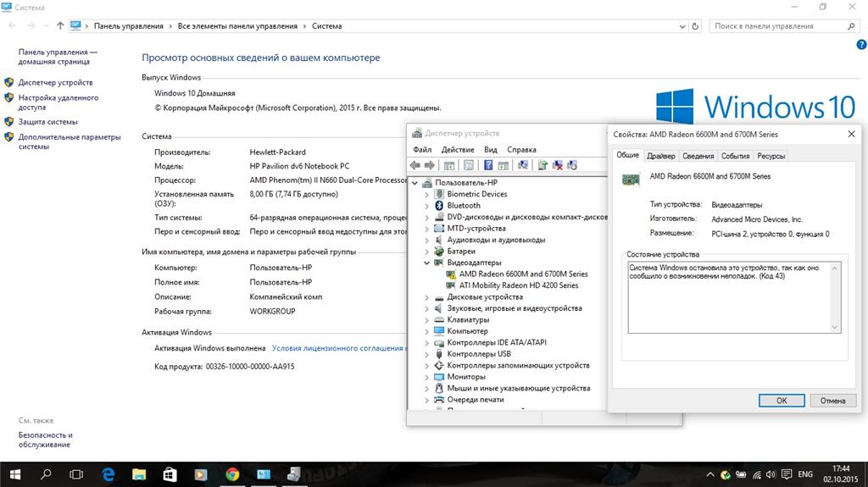Open File Explorer from taskbar

(139, 474)
